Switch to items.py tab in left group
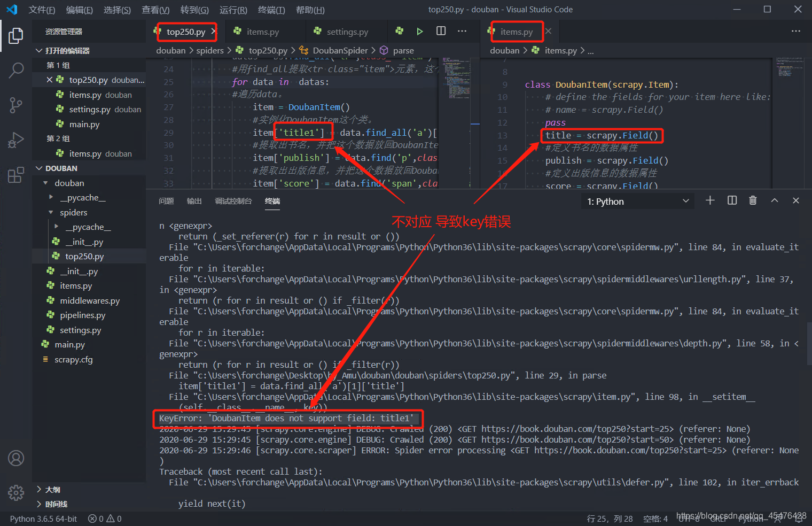Viewport: 812px width, 526px height. pyautogui.click(x=263, y=32)
